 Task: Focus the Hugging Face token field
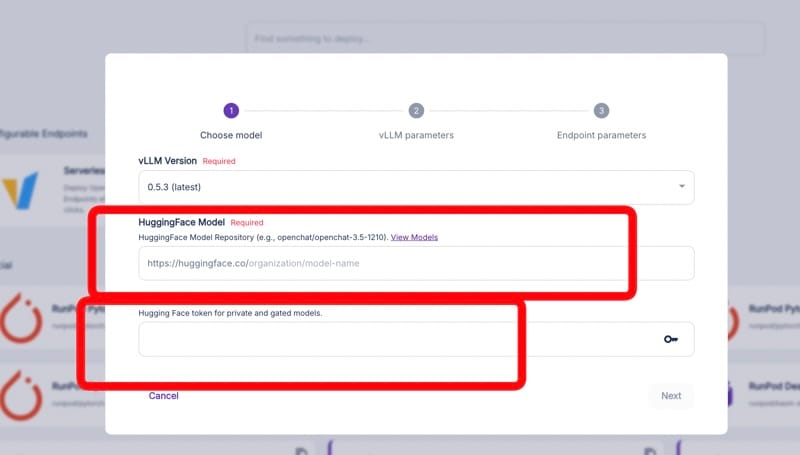point(416,339)
